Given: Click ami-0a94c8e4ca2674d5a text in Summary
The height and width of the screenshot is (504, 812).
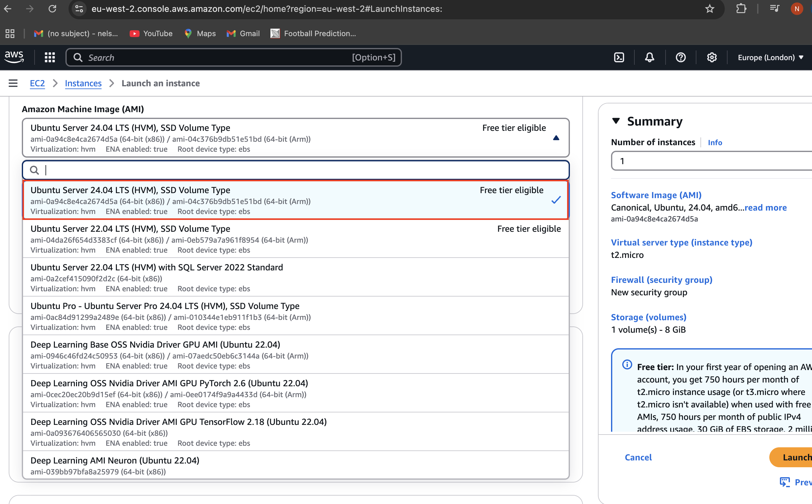Looking at the screenshot, I should pos(654,219).
